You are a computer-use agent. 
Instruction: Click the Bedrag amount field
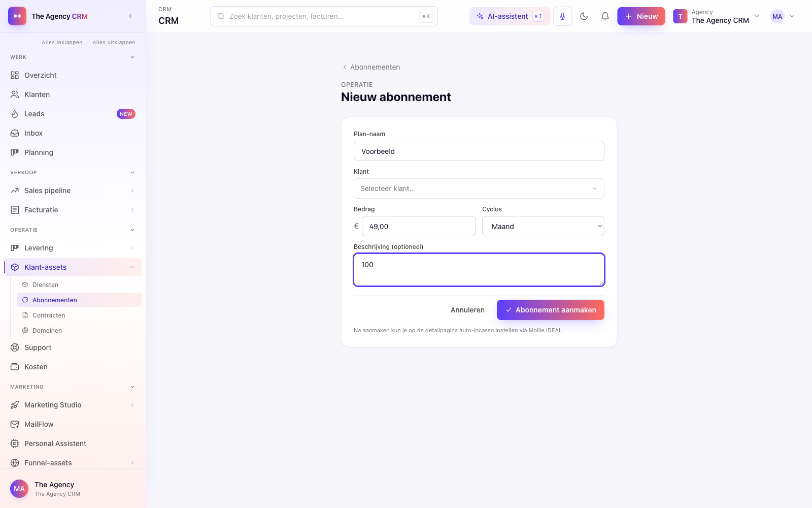(x=419, y=226)
